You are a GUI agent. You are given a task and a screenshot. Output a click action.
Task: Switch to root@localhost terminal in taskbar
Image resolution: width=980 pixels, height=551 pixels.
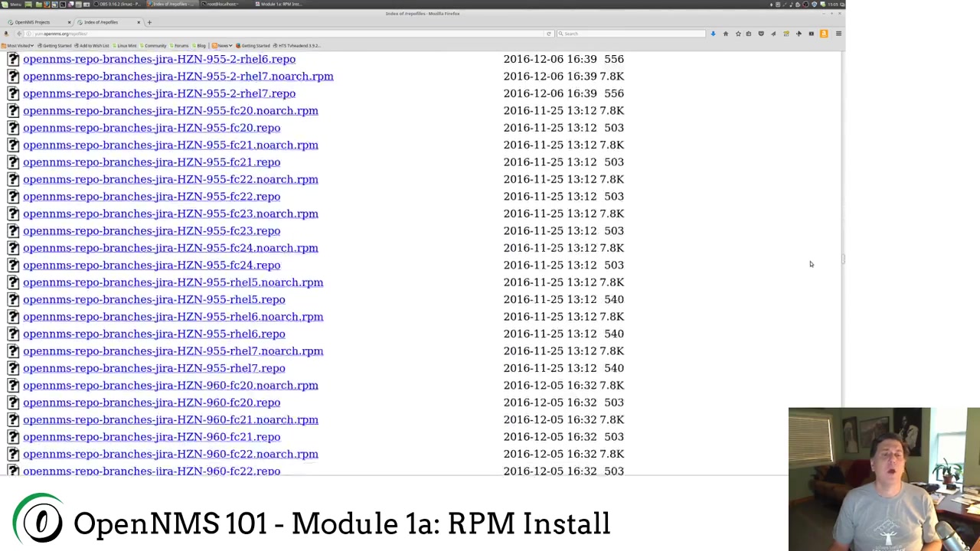[x=222, y=5]
